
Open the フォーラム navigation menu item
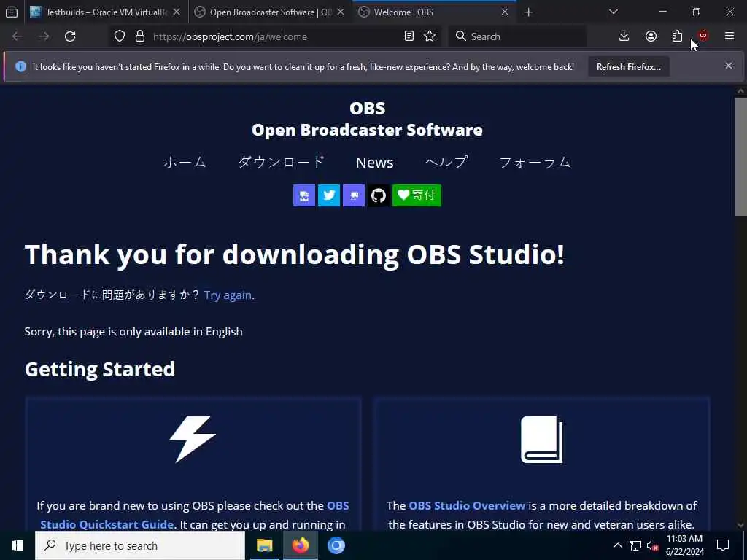click(x=535, y=162)
